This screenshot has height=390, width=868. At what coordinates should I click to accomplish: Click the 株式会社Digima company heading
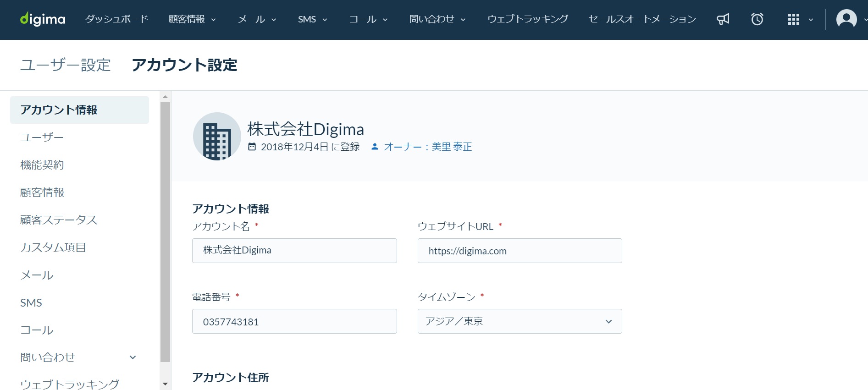click(305, 129)
